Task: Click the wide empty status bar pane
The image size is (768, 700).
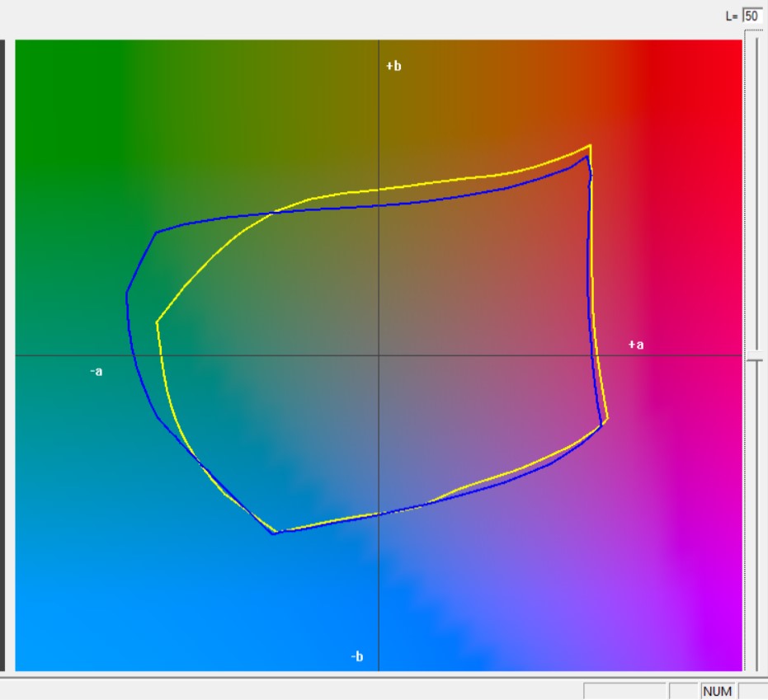Action: [x=624, y=692]
